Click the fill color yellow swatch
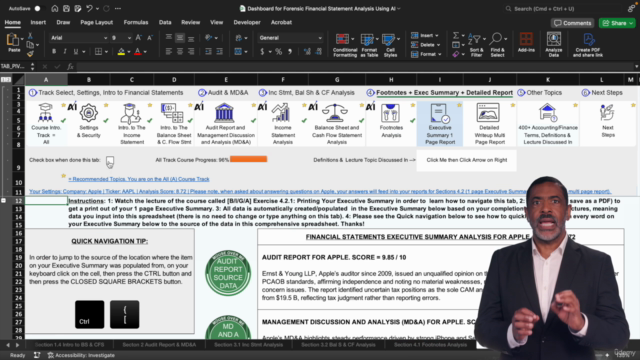 click(121, 52)
